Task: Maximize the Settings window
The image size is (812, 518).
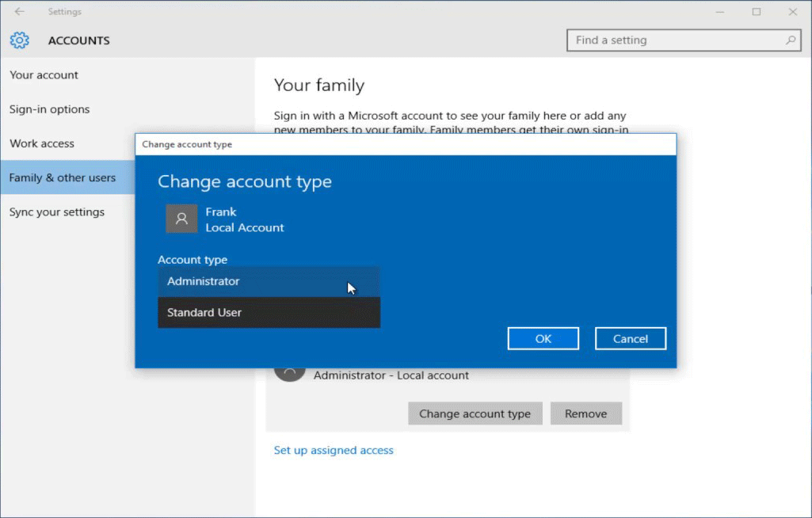Action: (757, 11)
